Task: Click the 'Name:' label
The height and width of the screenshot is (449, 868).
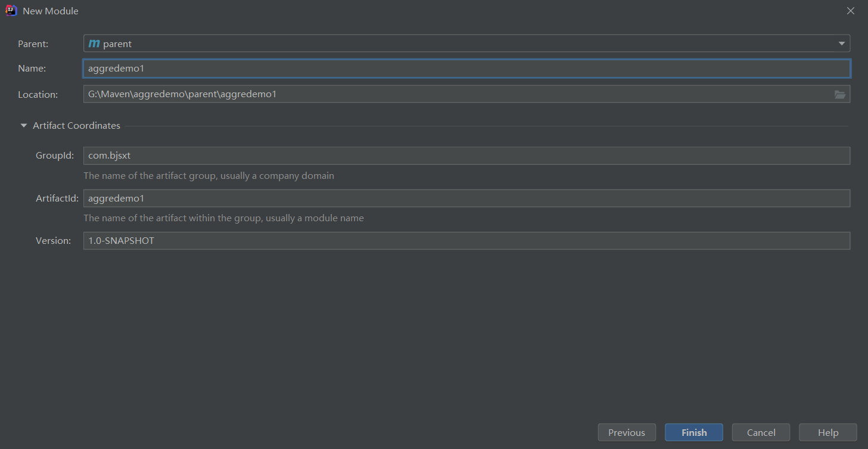Action: [x=32, y=69]
